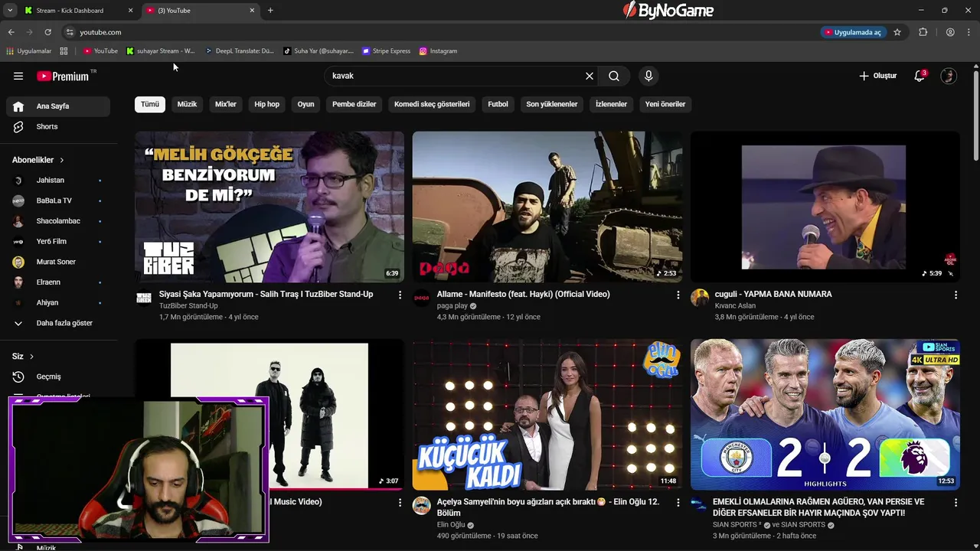Open Elraenn subscription channel
The image size is (980, 551).
pyautogui.click(x=58, y=282)
